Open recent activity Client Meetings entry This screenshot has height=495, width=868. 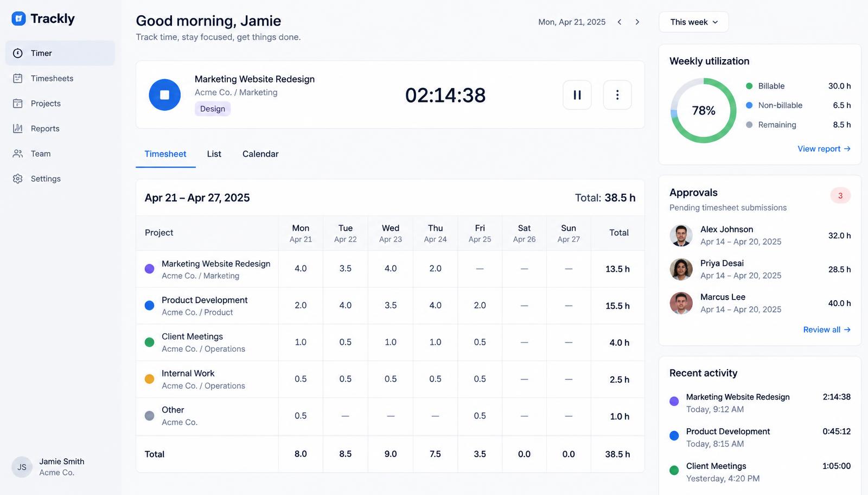(760, 472)
